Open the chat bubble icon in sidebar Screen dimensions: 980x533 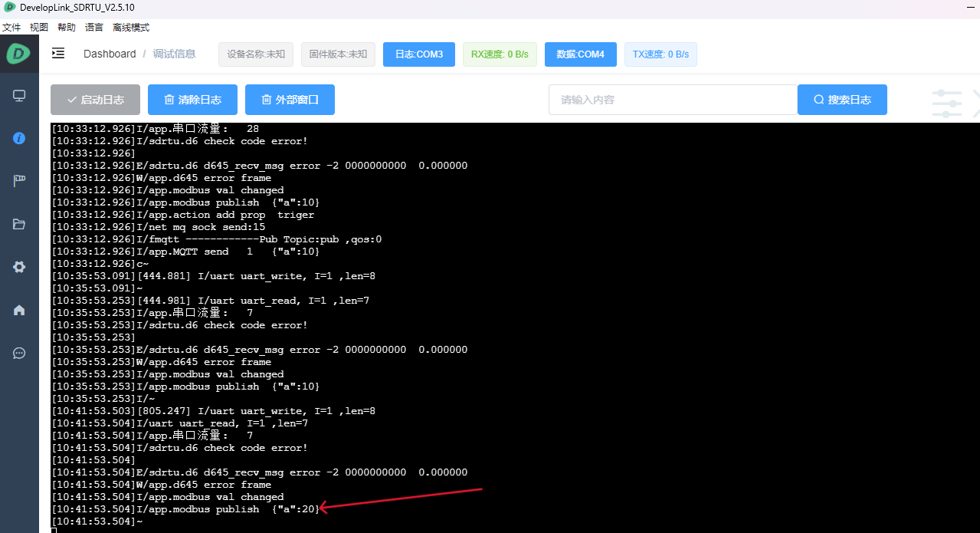(x=19, y=353)
